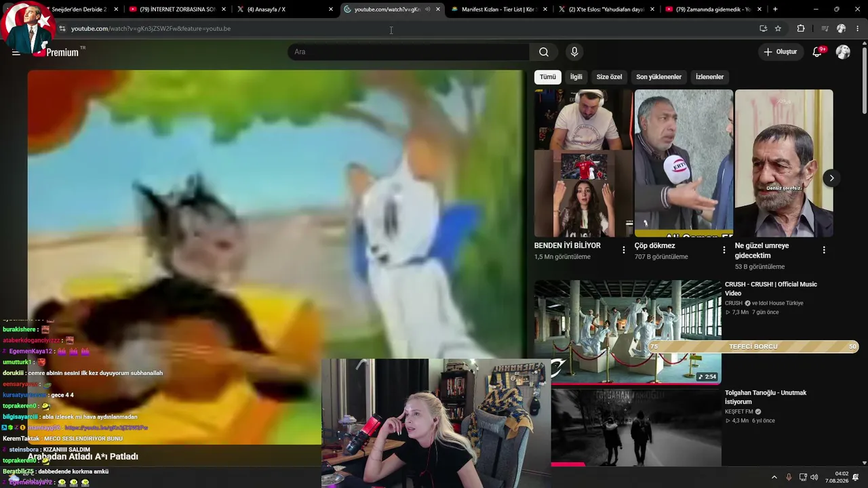Select the Tümü filter chip

coord(548,77)
